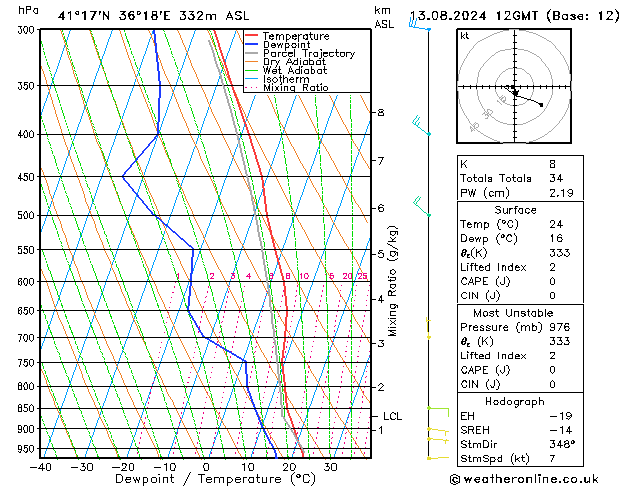The height and width of the screenshot is (486, 629).
Task: Click the Isotherm legend entry
Action: coord(277,79)
